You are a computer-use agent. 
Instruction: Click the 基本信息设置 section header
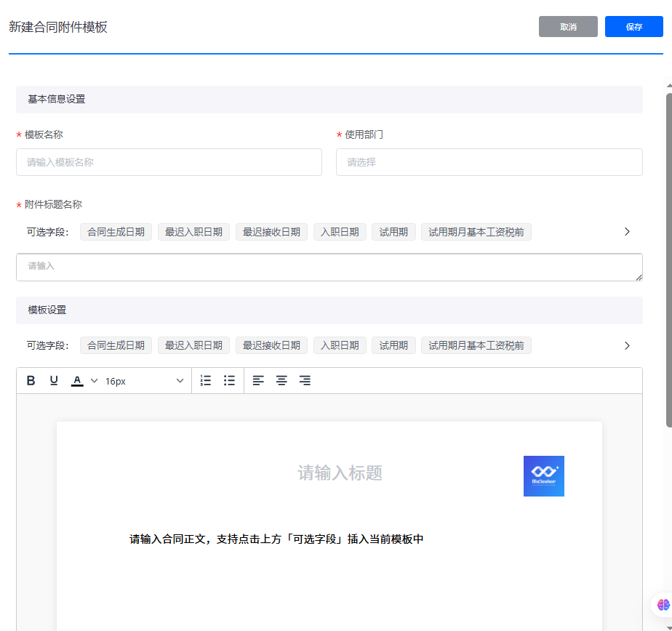coord(329,100)
